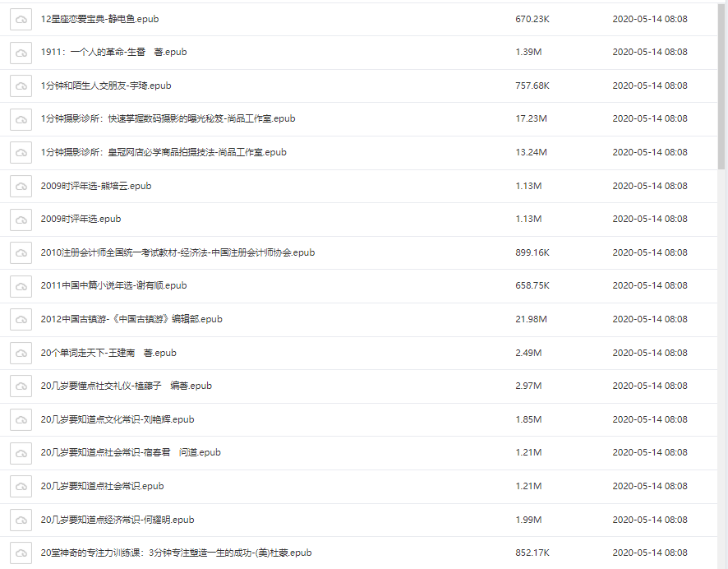Select 2009时评年选-熊培云.epub filename

pyautogui.click(x=96, y=186)
